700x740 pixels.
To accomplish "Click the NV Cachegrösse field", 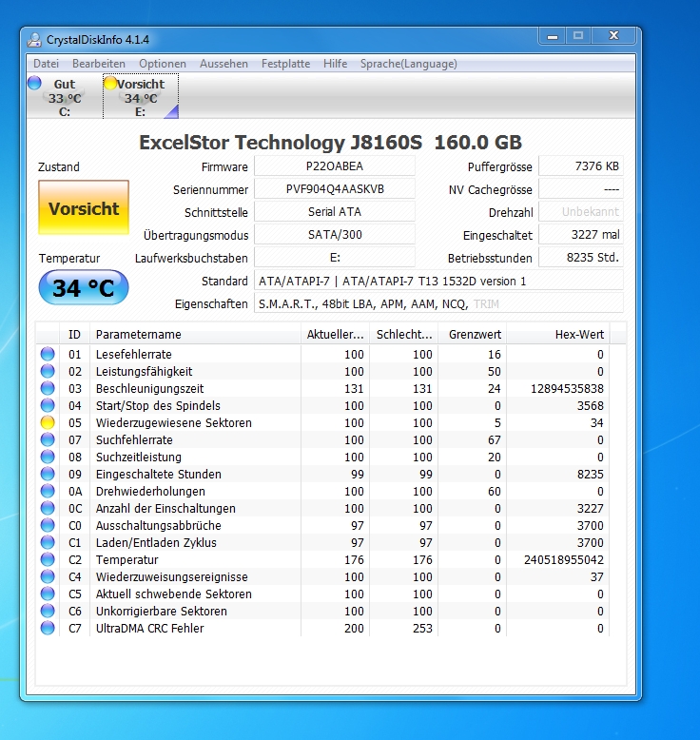I will [x=581, y=189].
